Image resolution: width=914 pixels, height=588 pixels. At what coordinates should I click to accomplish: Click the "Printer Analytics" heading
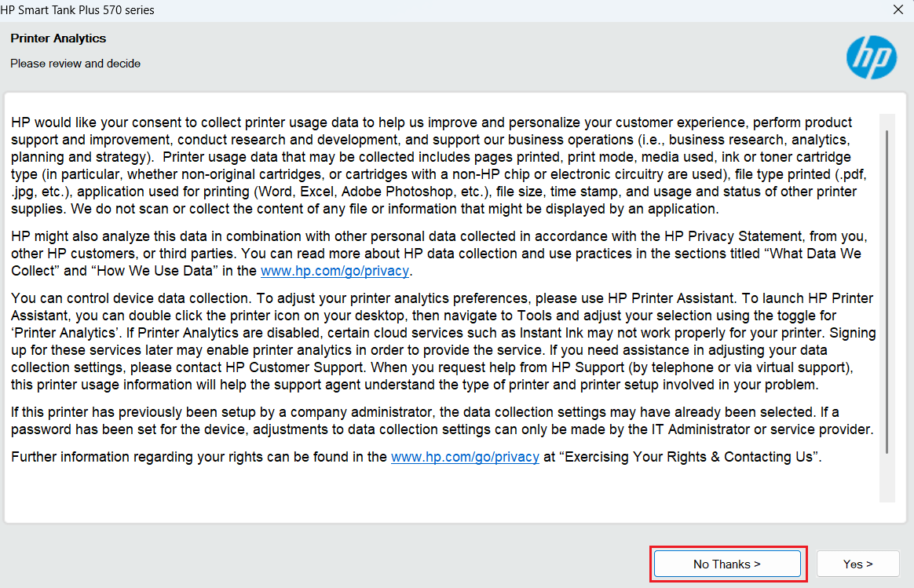[x=58, y=38]
